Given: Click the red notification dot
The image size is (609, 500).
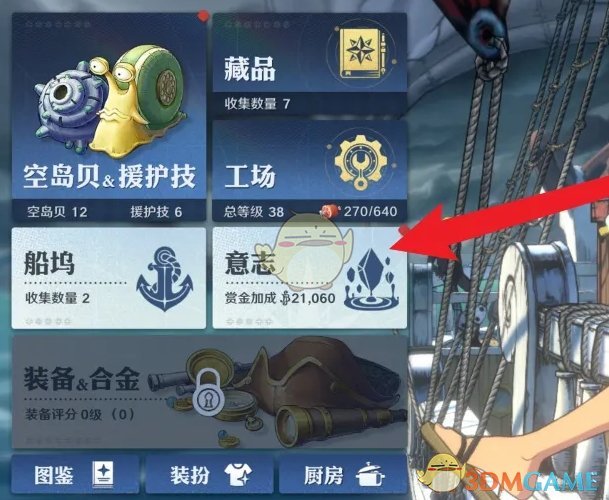Looking at the screenshot, I should 203,16.
